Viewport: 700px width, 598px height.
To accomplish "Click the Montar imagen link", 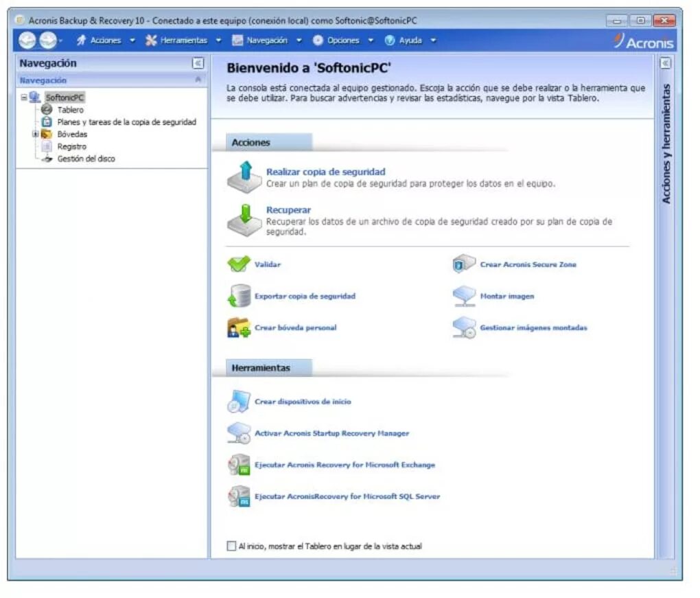I will [x=507, y=296].
